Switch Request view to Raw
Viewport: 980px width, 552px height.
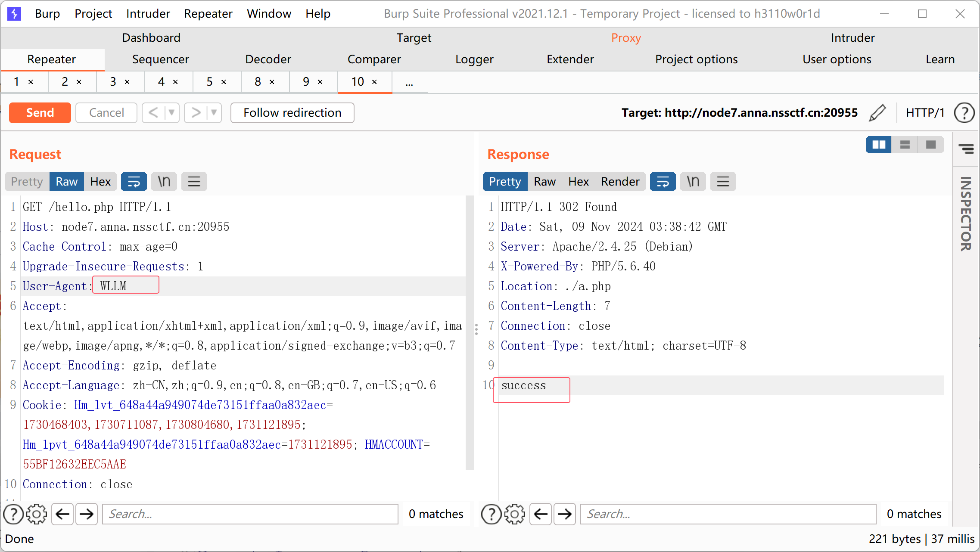pyautogui.click(x=67, y=182)
